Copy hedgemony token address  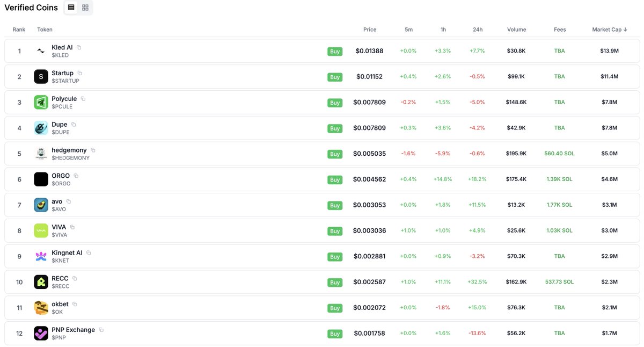93,150
